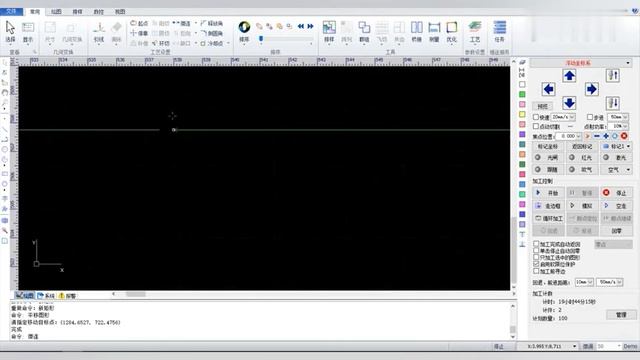Image resolution: width=640 pixels, height=360 pixels.
Task: Toggle return-to-zero on single stop checkbox
Action: [x=536, y=251]
